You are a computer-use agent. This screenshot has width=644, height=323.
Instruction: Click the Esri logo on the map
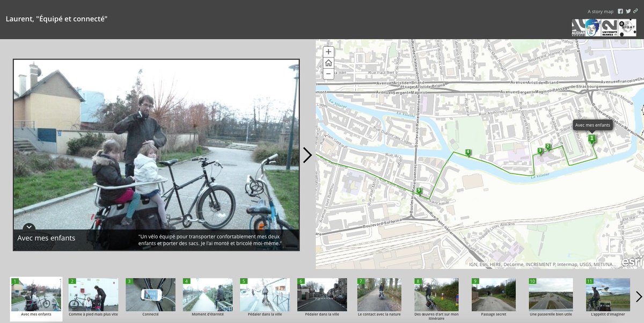click(632, 262)
